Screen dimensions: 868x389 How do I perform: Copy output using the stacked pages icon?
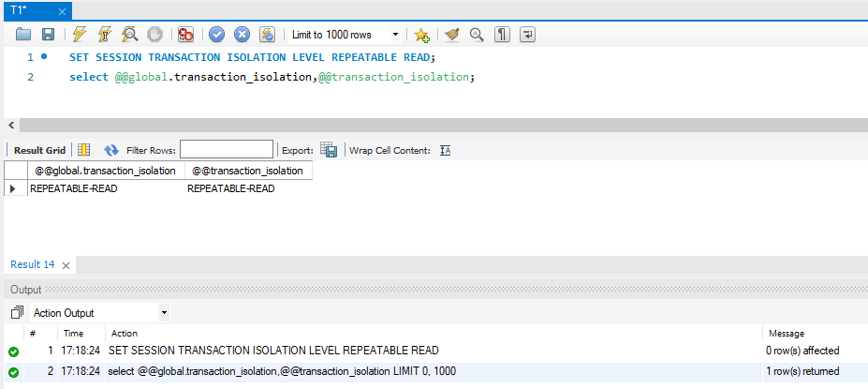17,312
